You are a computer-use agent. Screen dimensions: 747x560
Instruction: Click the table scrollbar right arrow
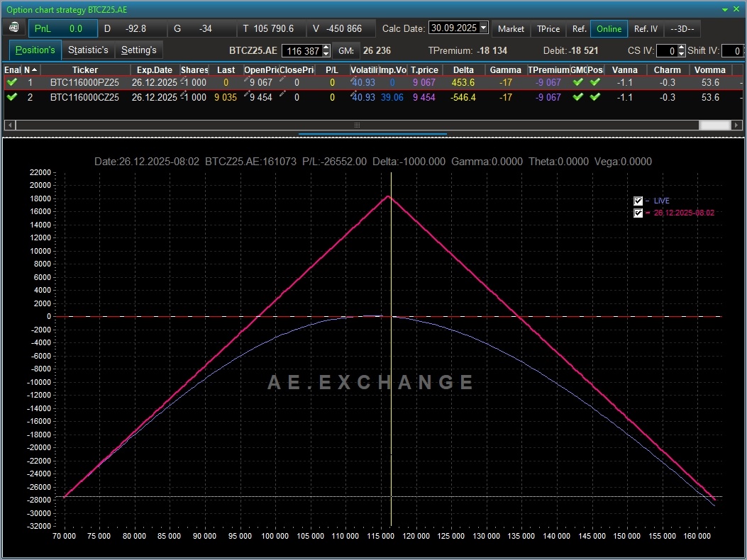[x=736, y=125]
